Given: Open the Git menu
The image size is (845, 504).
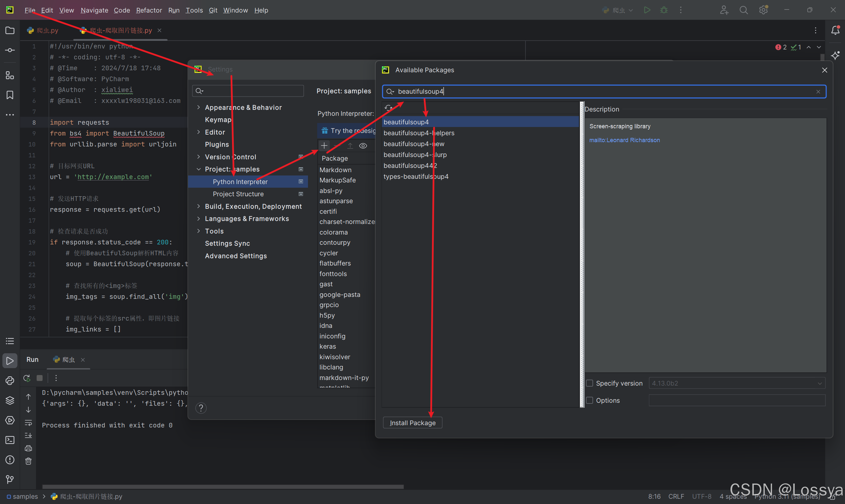Looking at the screenshot, I should pos(213,10).
